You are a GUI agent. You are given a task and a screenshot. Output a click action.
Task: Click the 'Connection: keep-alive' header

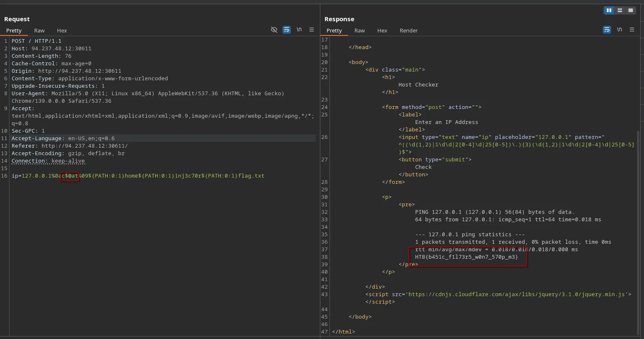click(48, 161)
